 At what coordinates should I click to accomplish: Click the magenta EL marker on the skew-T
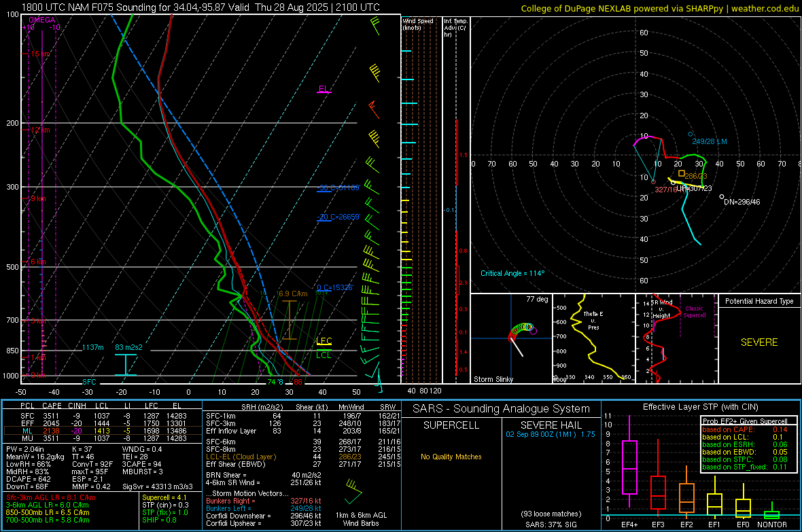point(324,90)
